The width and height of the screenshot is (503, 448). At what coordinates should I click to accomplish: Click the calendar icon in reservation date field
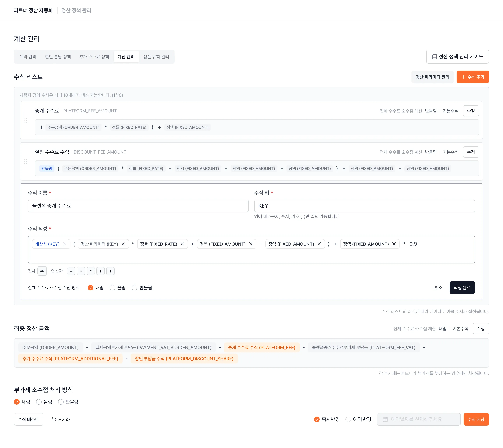coord(385,419)
